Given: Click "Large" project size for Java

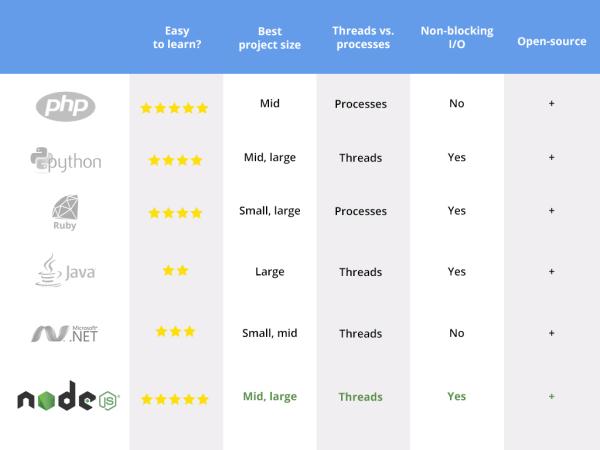Looking at the screenshot, I should [x=270, y=271].
